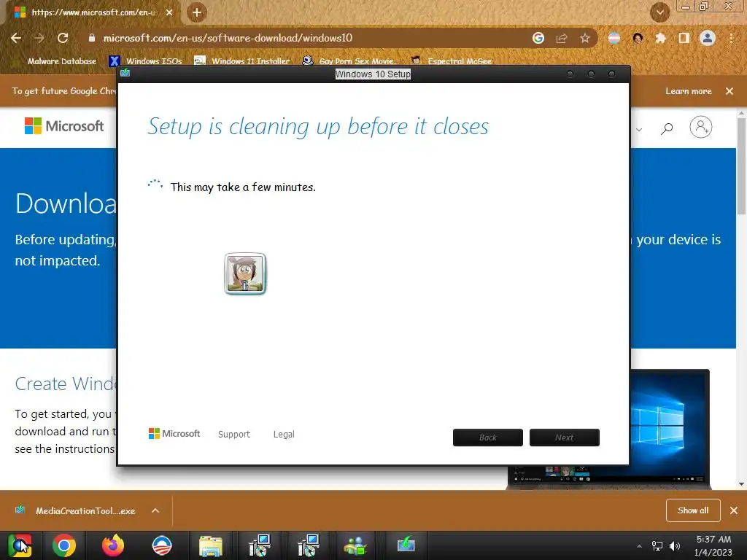Open a new browser tab

[x=197, y=13]
